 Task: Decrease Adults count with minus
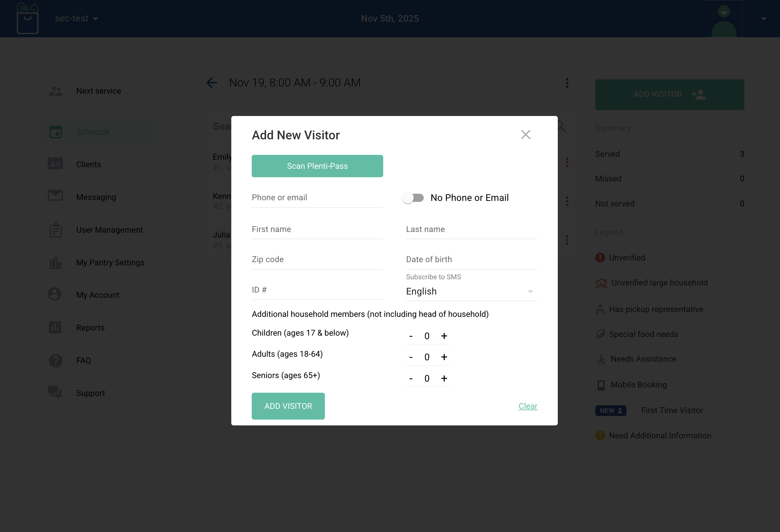[411, 357]
